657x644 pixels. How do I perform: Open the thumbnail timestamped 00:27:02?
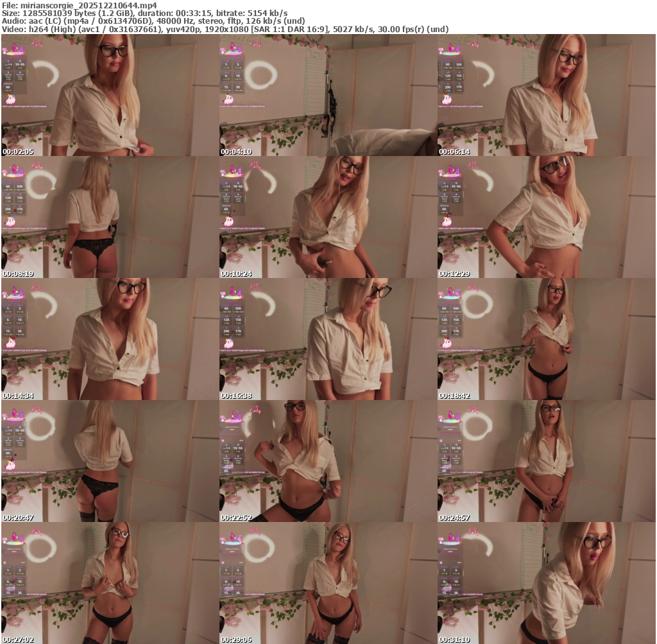[x=110, y=583]
